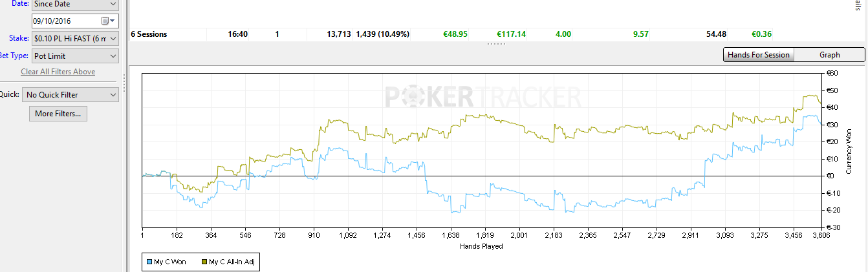Viewport: 868px width, 272px height.
Task: Click blue My C Won legend swatch
Action: click(149, 262)
